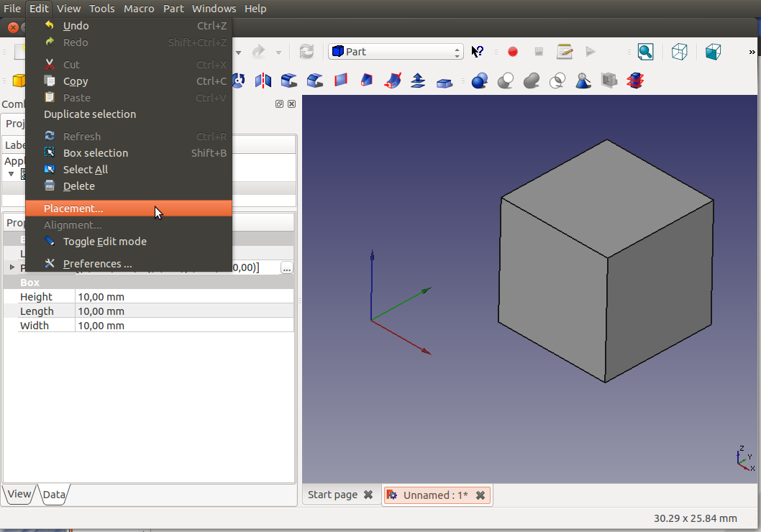Click the Boolean spheres icon in toolbar
The height and width of the screenshot is (532, 761).
[480, 81]
